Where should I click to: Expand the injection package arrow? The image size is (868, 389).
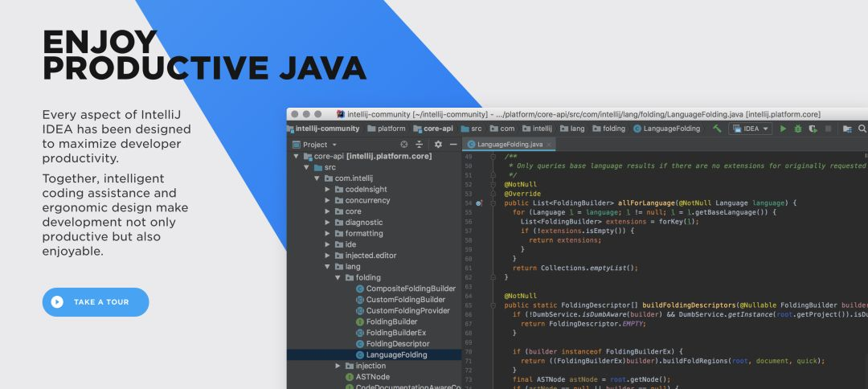pos(338,366)
